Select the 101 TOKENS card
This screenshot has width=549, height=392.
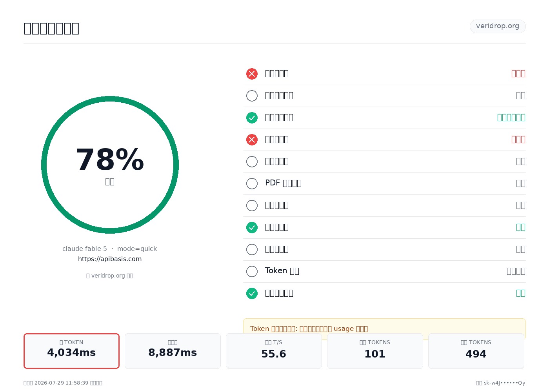click(x=375, y=351)
